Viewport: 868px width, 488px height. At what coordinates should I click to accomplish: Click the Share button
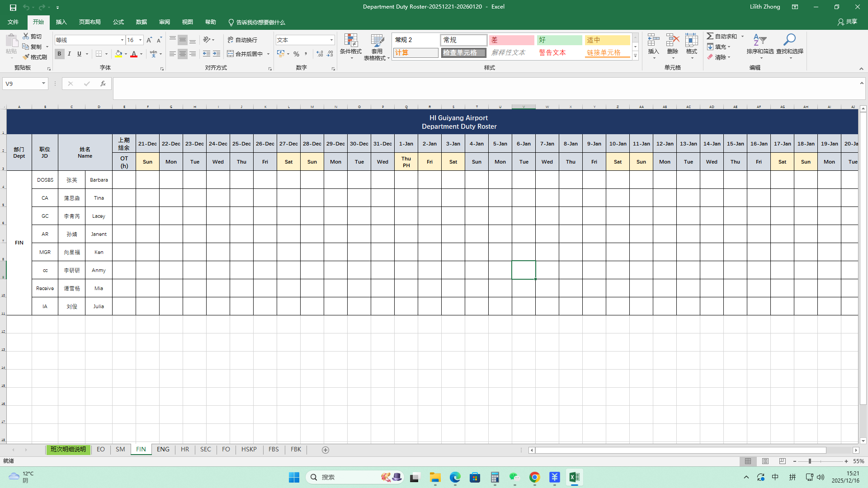[847, 22]
